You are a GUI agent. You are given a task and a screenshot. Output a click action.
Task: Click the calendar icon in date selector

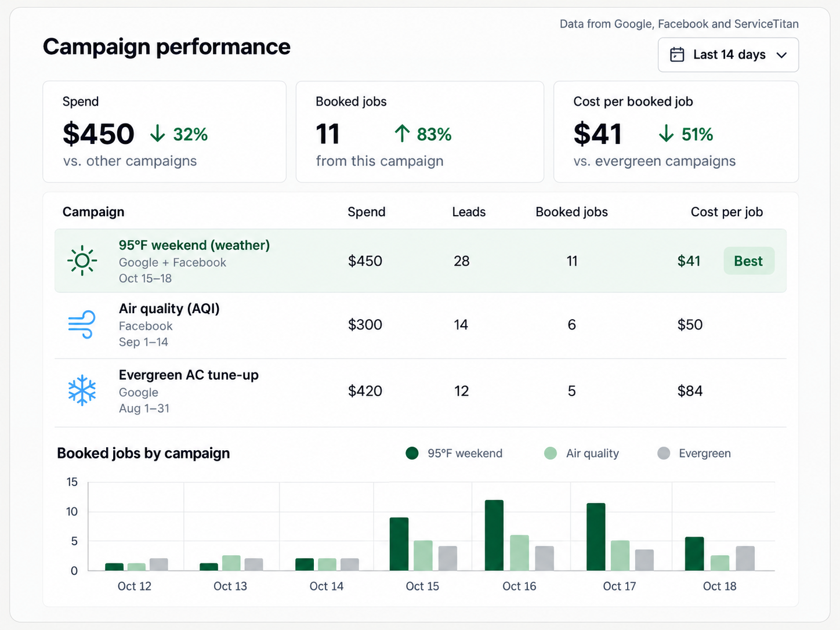tap(677, 55)
